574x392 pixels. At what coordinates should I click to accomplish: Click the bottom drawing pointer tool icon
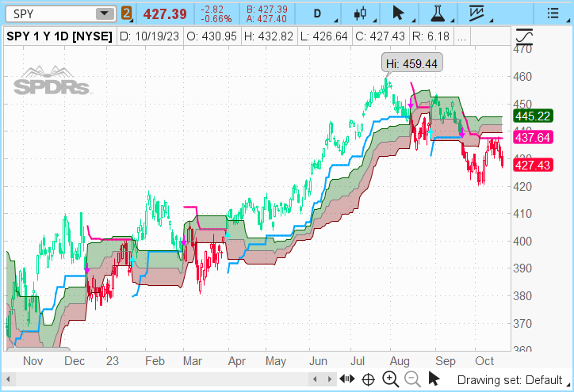(434, 379)
